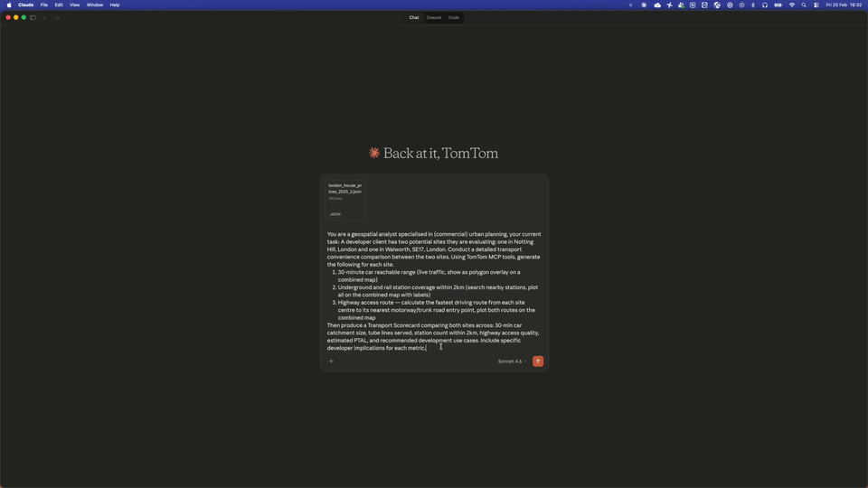
Task: Send the message with the orange arrow button
Action: coord(538,361)
